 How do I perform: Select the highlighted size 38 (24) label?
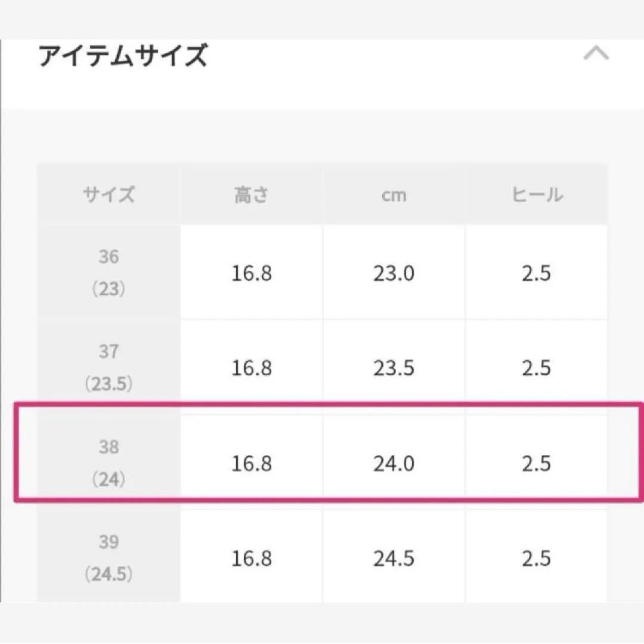click(x=109, y=463)
